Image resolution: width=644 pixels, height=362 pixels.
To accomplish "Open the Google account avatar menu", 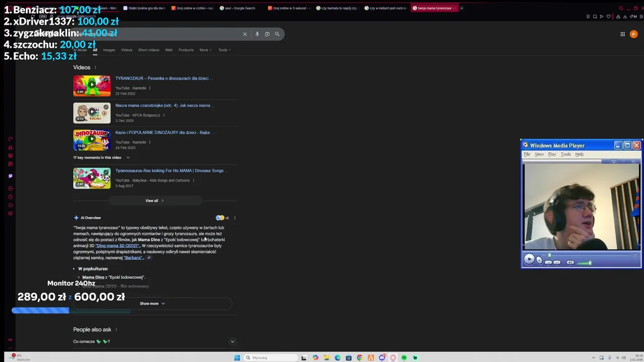I will pyautogui.click(x=633, y=34).
